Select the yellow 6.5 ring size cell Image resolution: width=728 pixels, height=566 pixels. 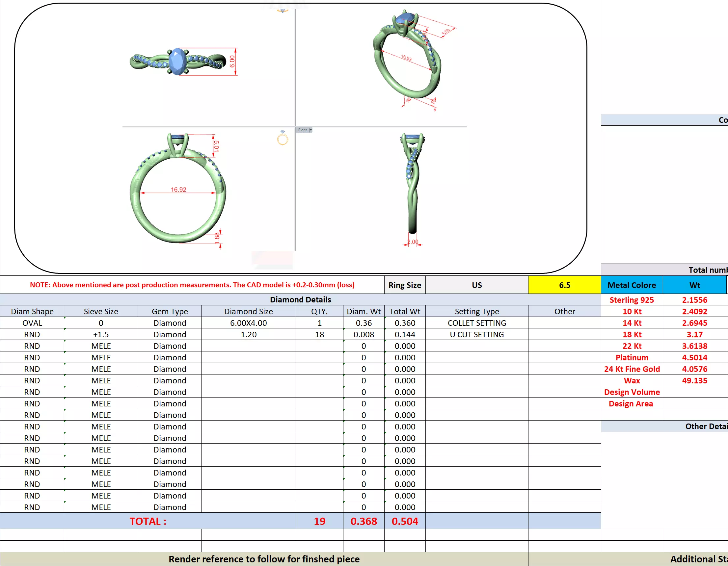click(564, 285)
